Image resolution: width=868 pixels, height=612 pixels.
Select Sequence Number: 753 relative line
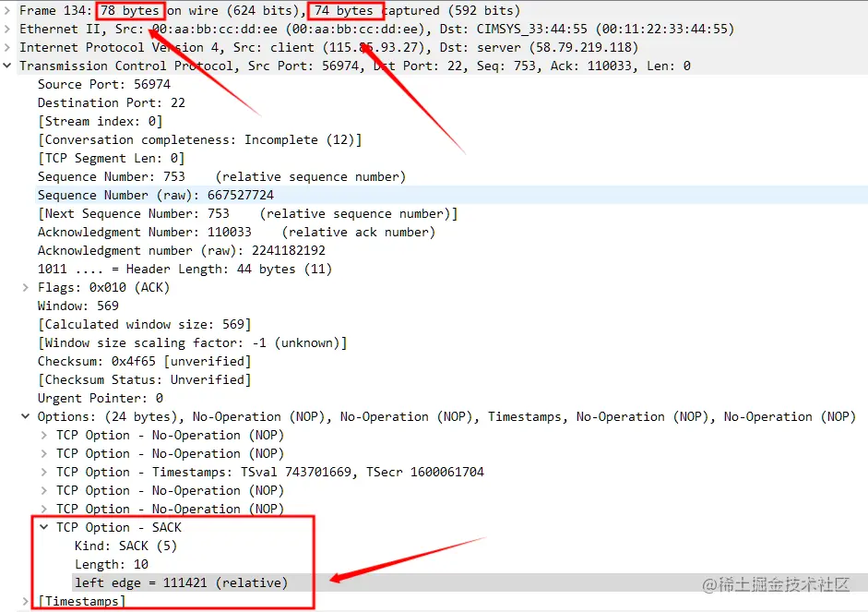[222, 176]
